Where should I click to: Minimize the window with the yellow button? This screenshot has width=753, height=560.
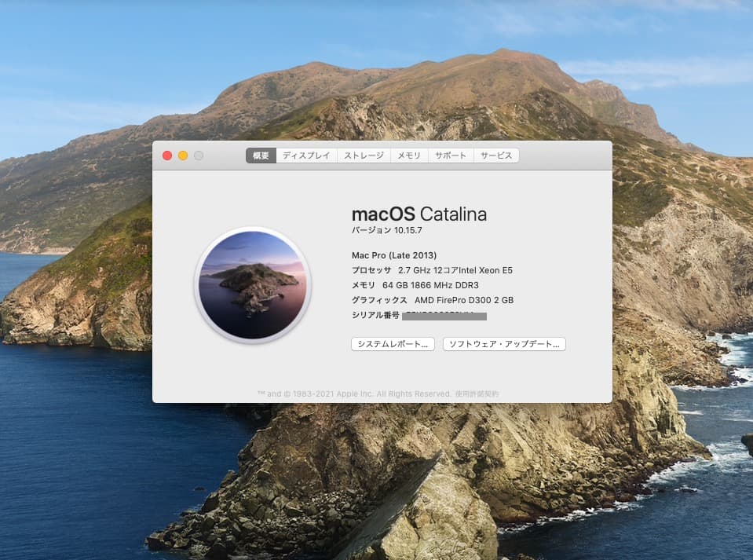(x=182, y=156)
